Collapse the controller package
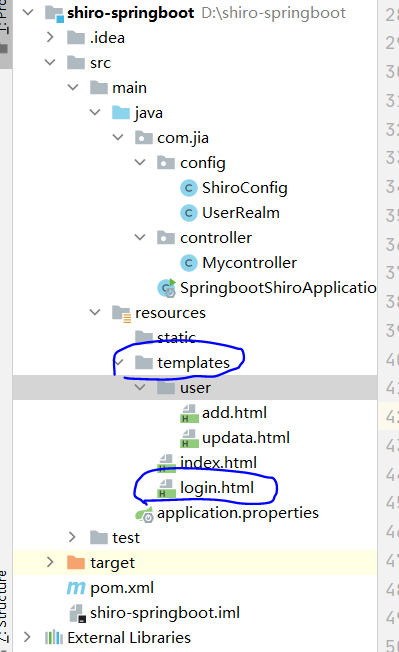Screen dimensions: 399x652 pyautogui.click(x=140, y=237)
